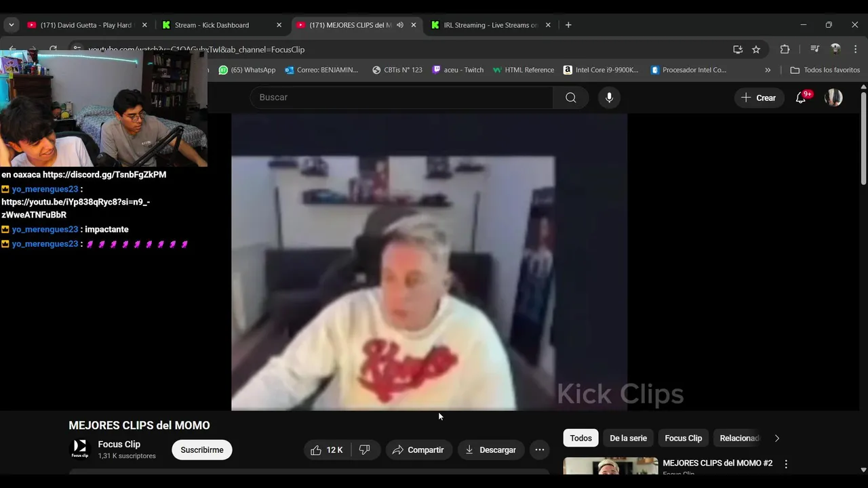The image size is (868, 488).
Task: Mute the tab audio speaker icon
Action: (x=400, y=25)
